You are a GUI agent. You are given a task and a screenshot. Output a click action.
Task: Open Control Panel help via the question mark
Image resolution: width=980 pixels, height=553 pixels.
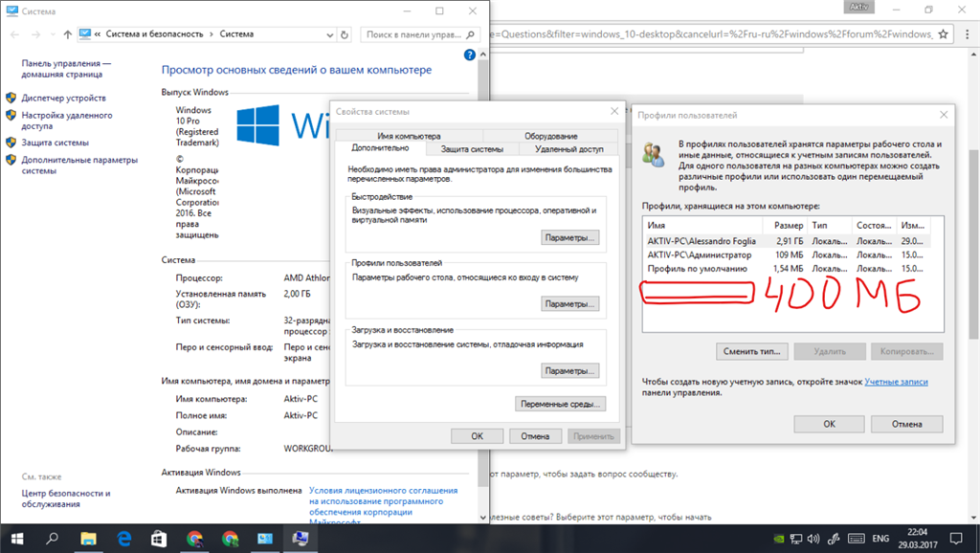click(x=470, y=55)
